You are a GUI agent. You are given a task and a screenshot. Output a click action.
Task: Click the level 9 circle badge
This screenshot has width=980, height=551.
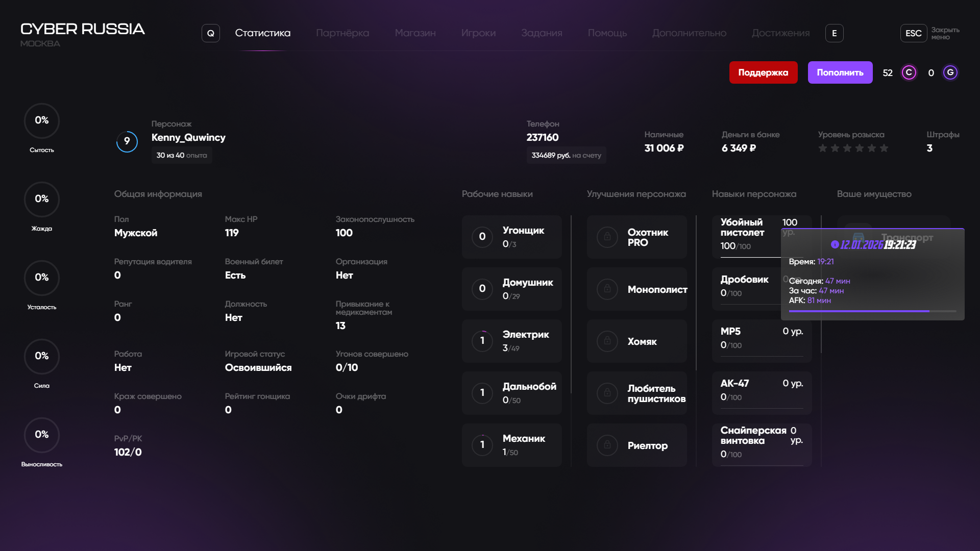[x=127, y=141]
